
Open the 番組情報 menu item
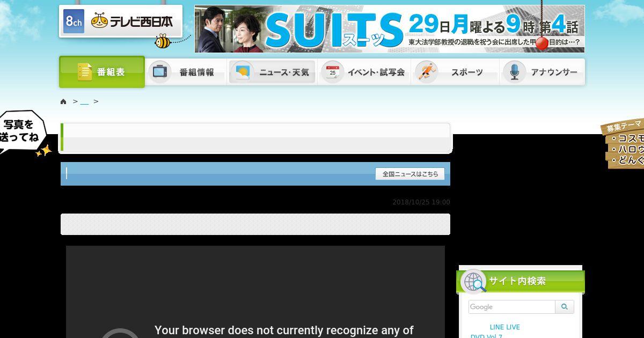pos(186,72)
